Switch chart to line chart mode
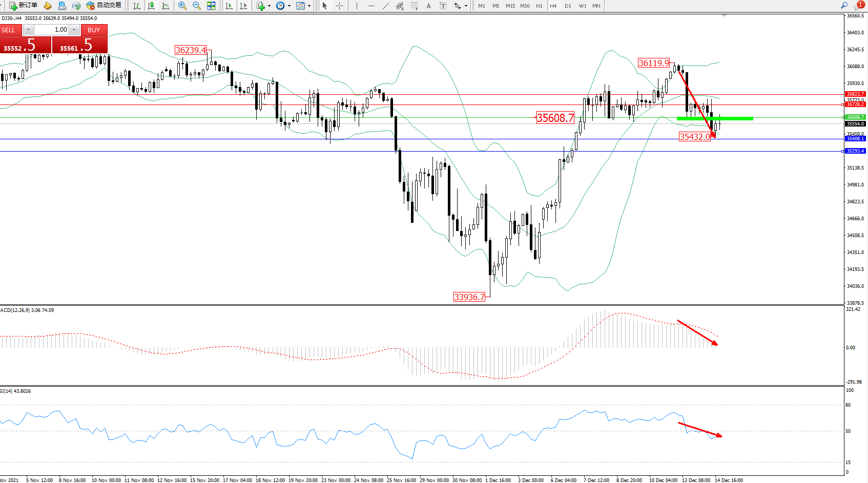Image resolution: width=868 pixels, height=483 pixels. click(166, 6)
